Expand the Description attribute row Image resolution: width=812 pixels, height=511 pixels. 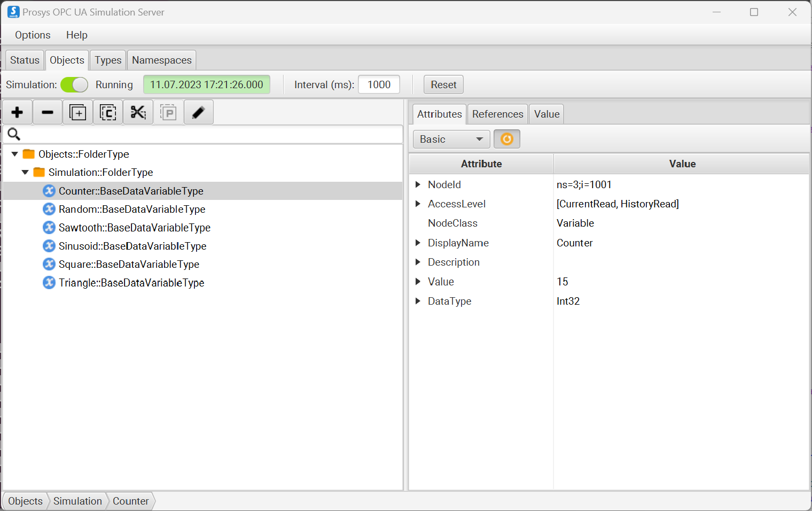pyautogui.click(x=418, y=262)
